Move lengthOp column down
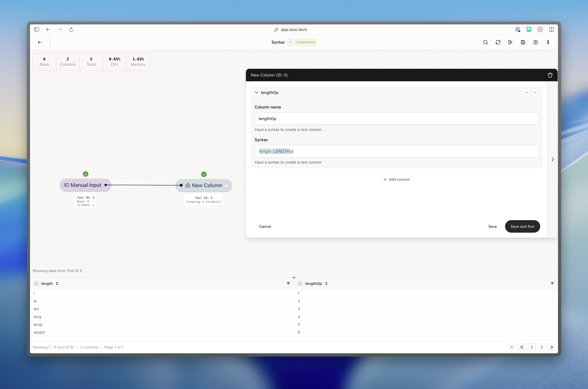588x389 pixels. [535, 93]
